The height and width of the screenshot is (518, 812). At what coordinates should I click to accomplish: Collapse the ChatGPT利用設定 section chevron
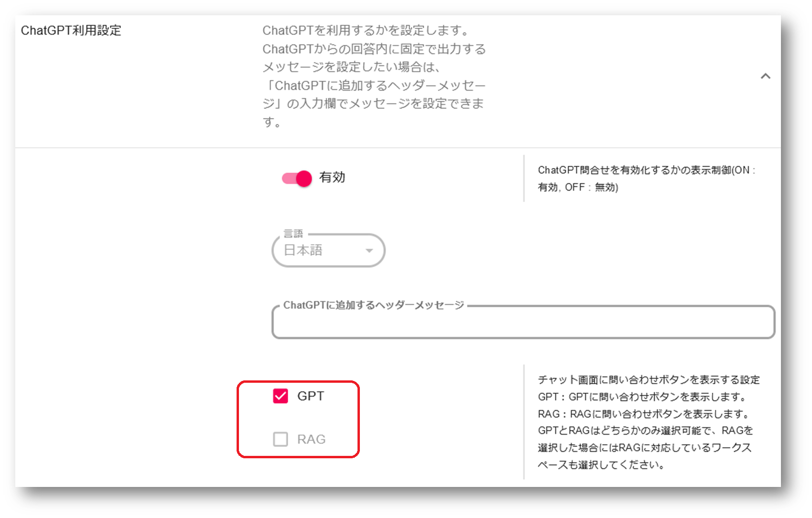(765, 76)
